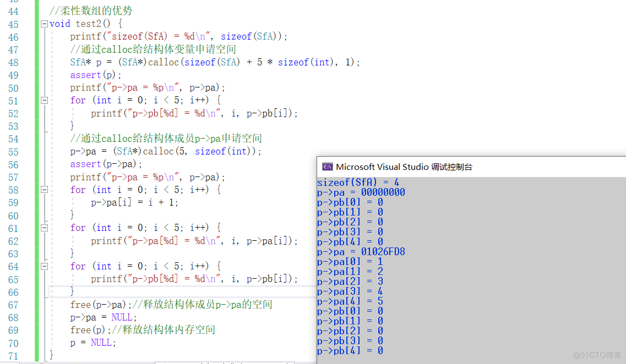Click the printf p->pb[%d] statement on line 52
Image resolution: width=626 pixels, height=364 pixels.
pyautogui.click(x=194, y=114)
